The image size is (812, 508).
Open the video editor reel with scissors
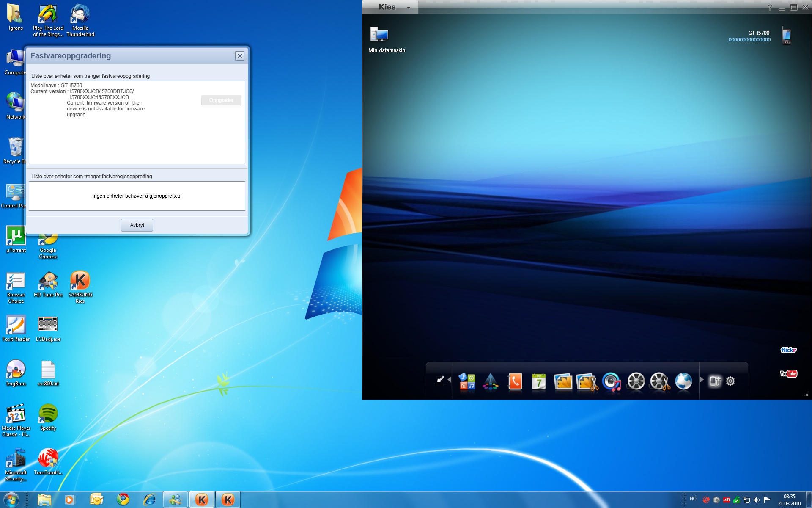[660, 381]
